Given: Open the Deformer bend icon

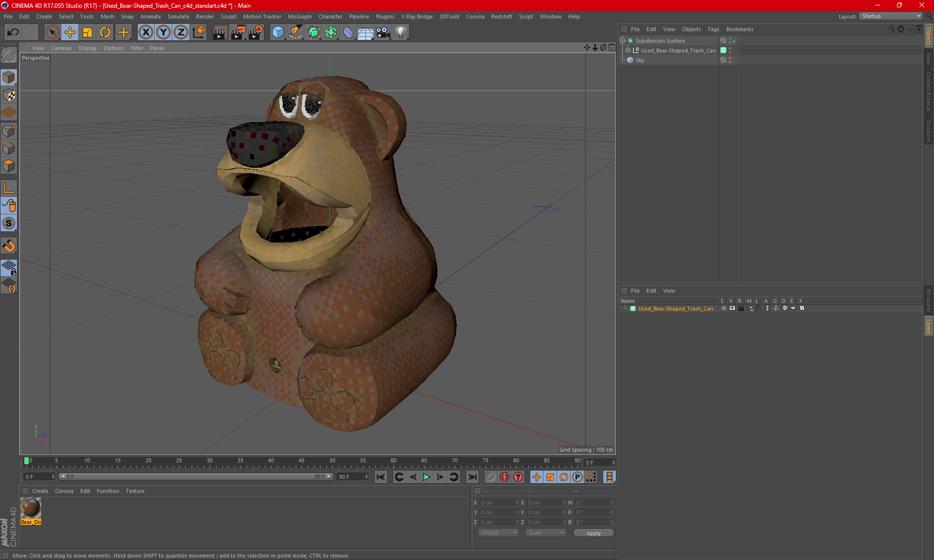Looking at the screenshot, I should (x=348, y=33).
